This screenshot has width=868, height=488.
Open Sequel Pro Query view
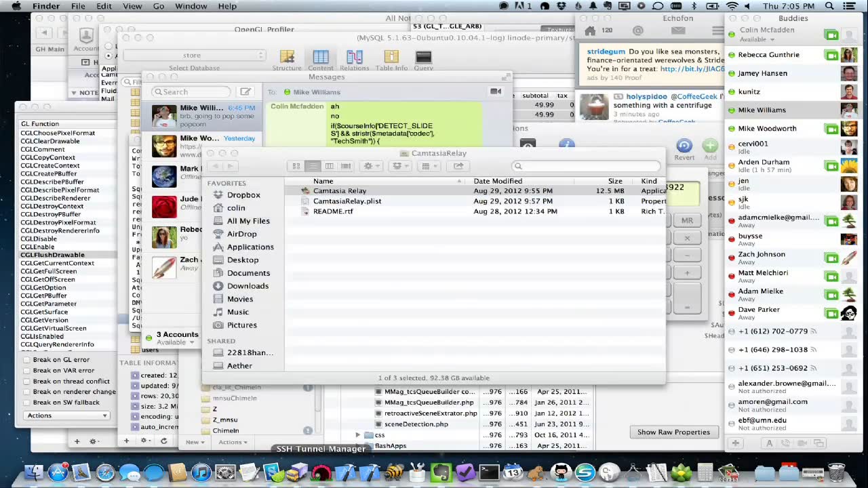pos(423,60)
